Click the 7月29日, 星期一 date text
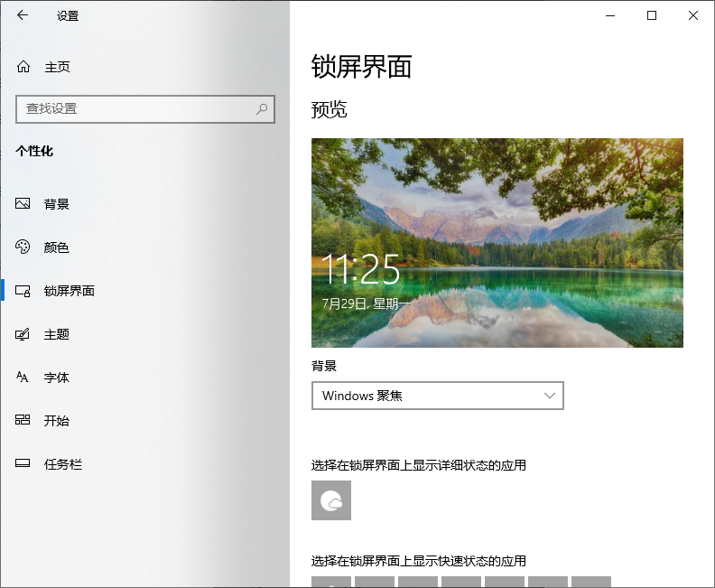 (367, 303)
